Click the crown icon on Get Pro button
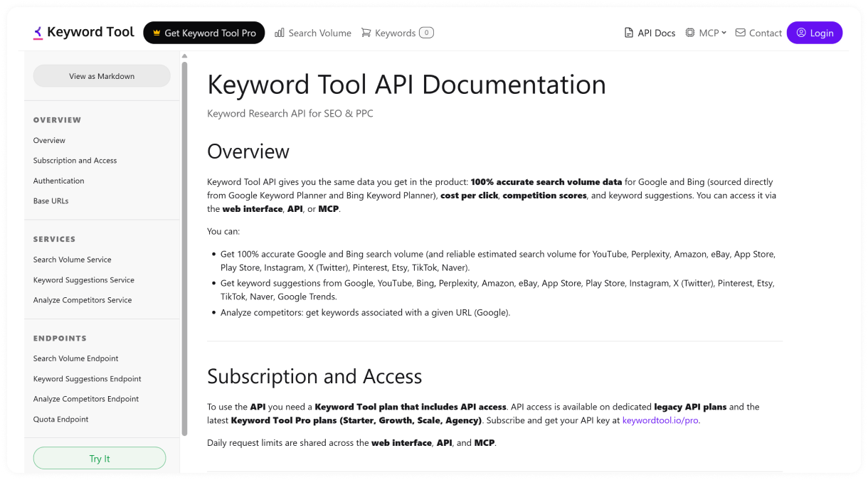Screen dimensions: 868x480 pos(157,33)
